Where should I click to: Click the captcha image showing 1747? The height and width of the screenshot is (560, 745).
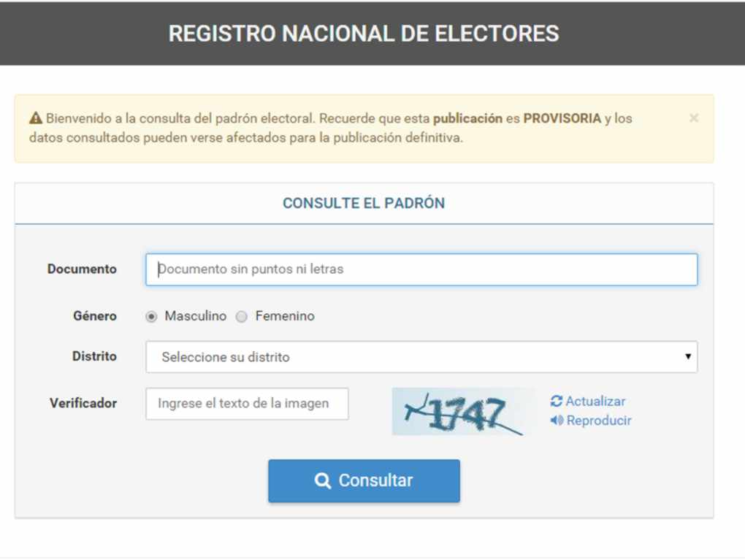coord(463,412)
